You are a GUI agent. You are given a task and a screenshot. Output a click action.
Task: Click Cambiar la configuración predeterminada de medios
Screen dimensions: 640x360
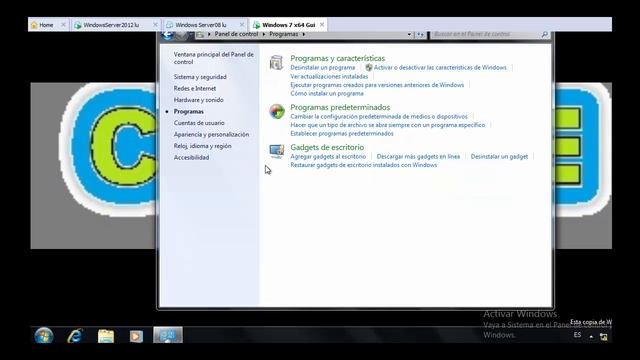click(x=379, y=117)
